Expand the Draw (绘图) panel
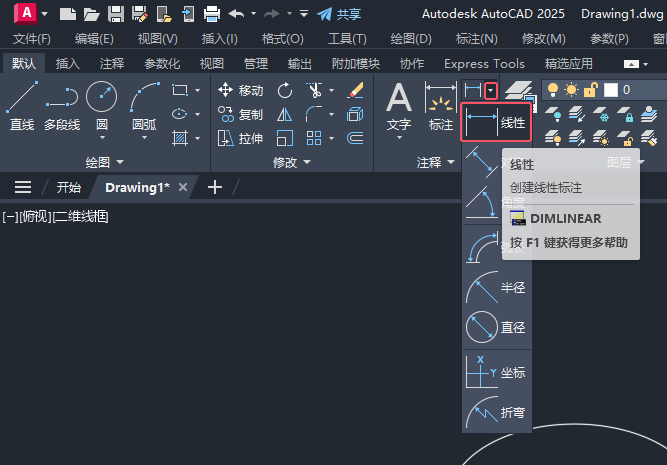The width and height of the screenshot is (667, 465). point(104,162)
